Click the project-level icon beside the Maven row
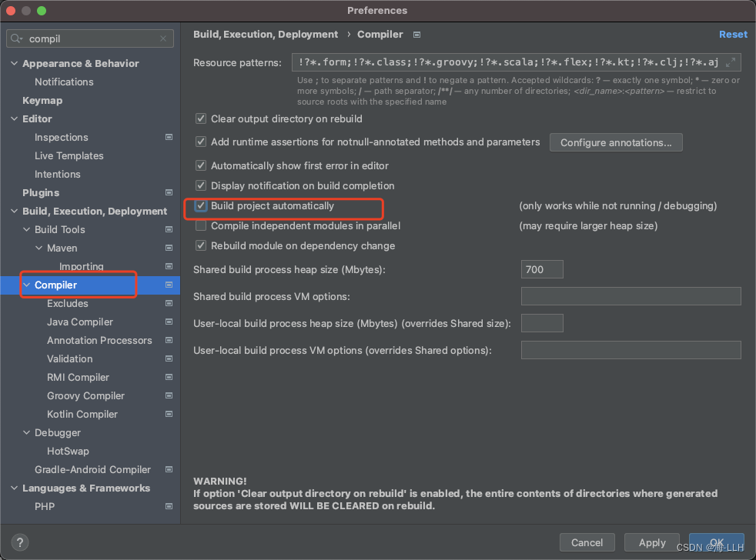The height and width of the screenshot is (560, 756). 169,248
